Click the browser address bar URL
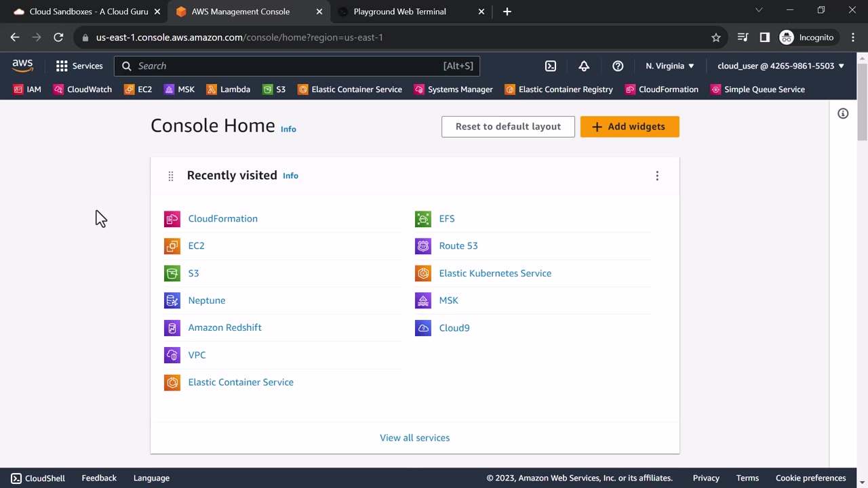Screen dimensions: 868x488 point(239,37)
